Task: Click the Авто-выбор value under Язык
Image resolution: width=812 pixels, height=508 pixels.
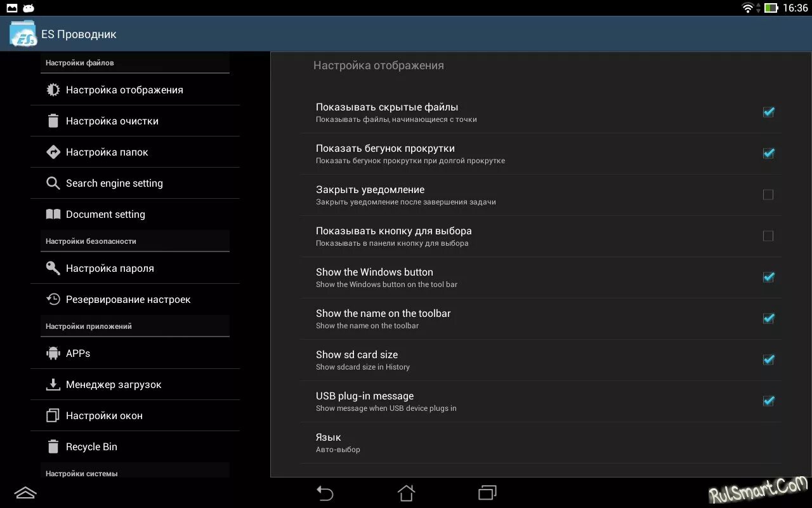Action: click(338, 450)
